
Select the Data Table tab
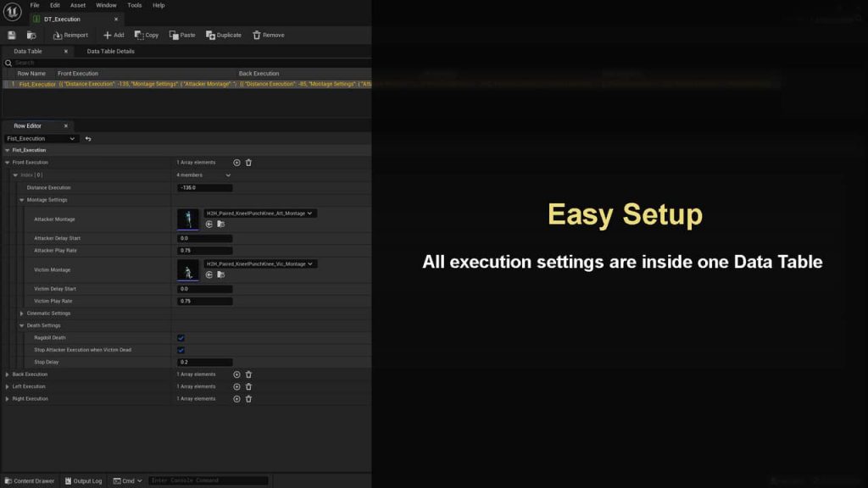click(x=28, y=52)
